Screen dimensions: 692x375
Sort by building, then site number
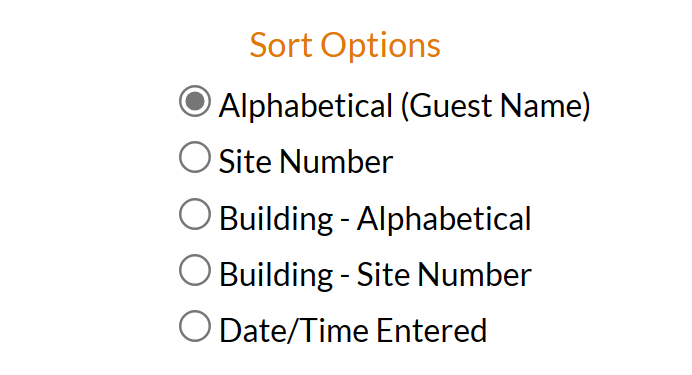tap(195, 270)
